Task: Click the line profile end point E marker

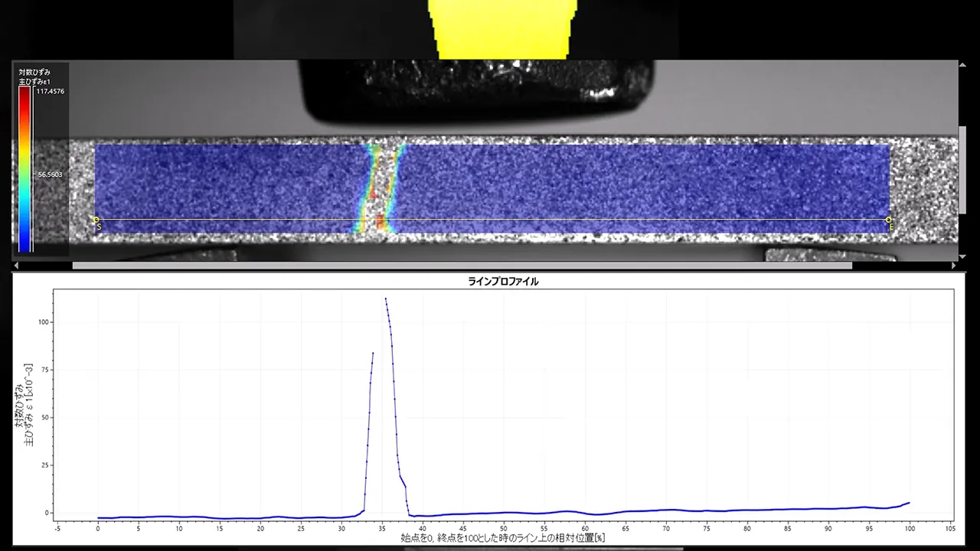Action: click(888, 220)
